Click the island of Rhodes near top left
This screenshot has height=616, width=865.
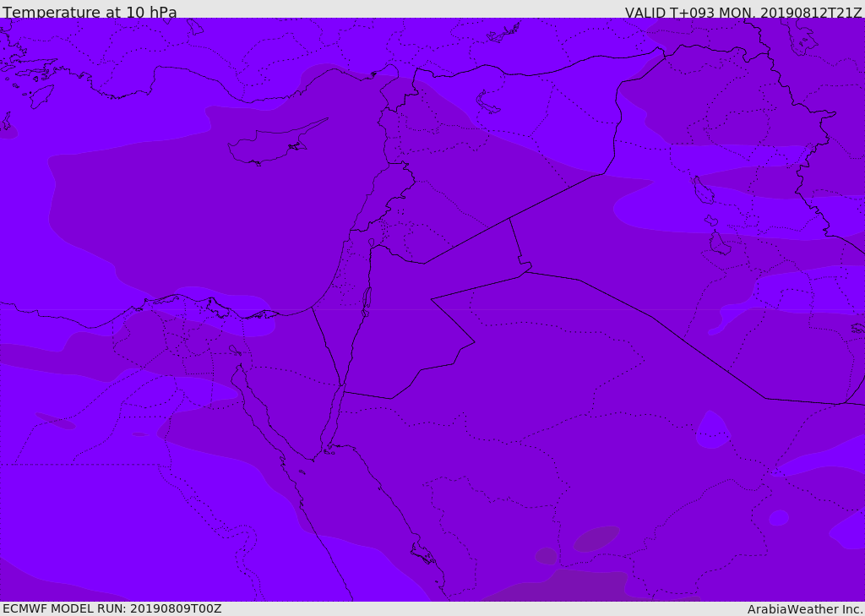(41, 95)
